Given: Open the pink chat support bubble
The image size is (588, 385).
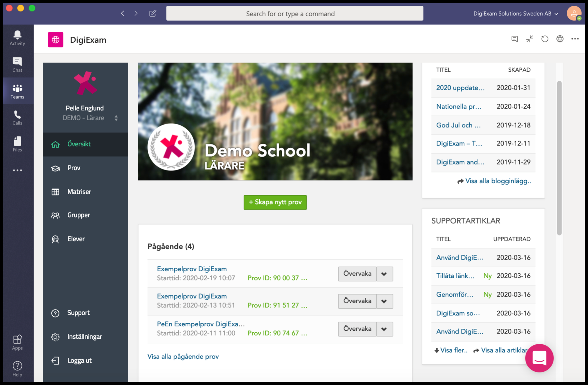Looking at the screenshot, I should click(x=539, y=358).
